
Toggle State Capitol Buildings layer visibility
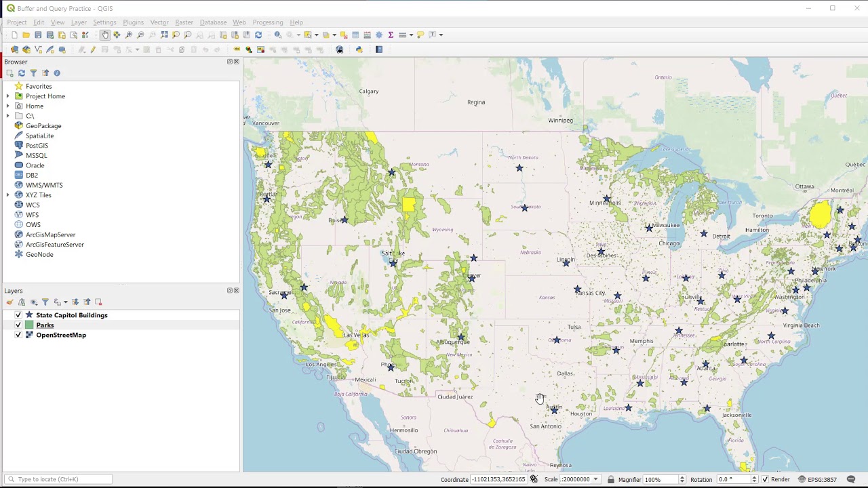click(18, 315)
